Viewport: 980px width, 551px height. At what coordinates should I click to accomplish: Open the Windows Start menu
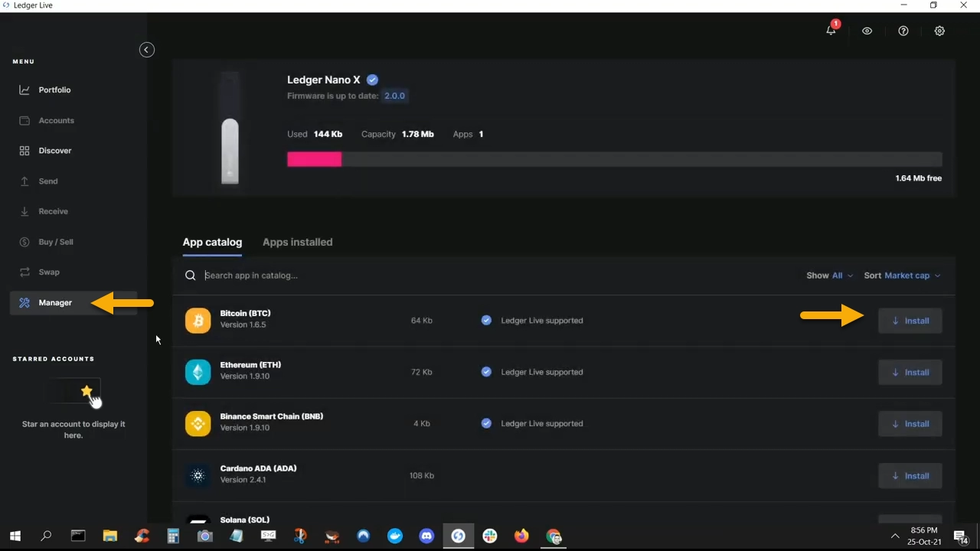click(15, 536)
